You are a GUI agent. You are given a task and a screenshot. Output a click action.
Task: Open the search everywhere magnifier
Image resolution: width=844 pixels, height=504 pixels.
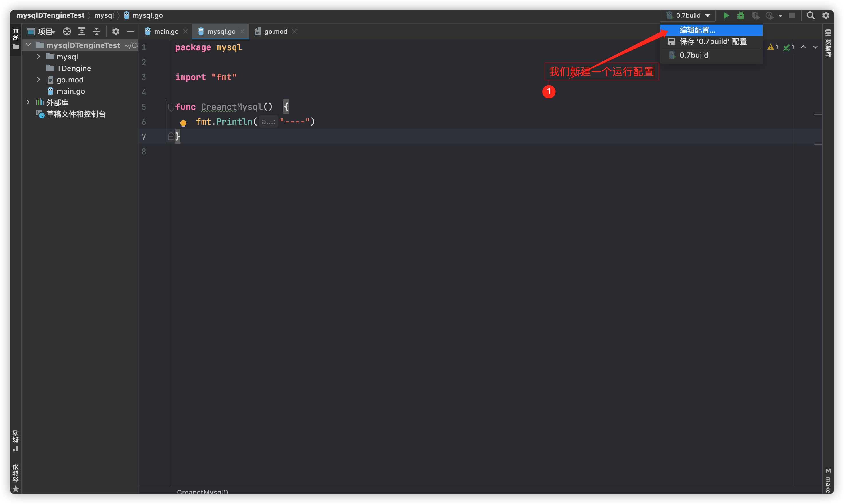(810, 16)
